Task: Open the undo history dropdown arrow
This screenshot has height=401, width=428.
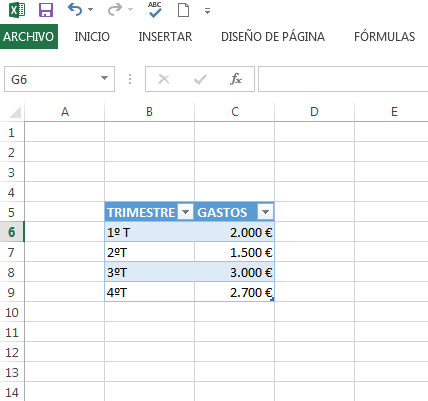Action: point(90,10)
